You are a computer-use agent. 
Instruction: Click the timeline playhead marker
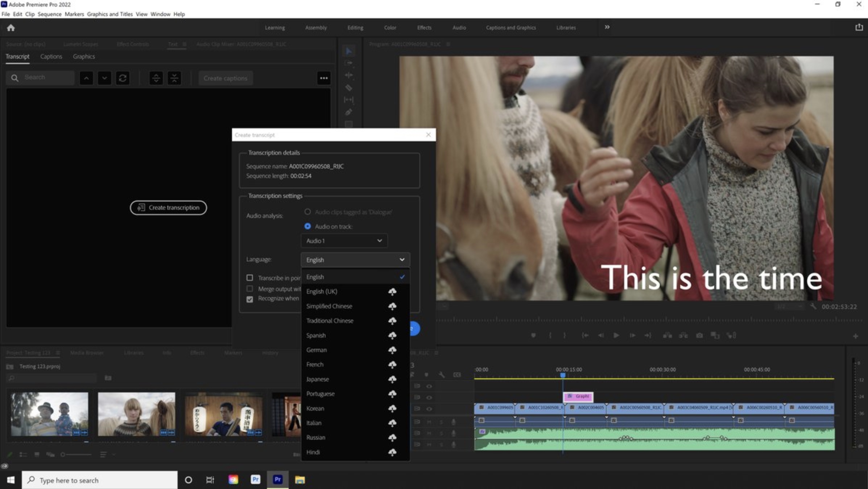point(563,375)
